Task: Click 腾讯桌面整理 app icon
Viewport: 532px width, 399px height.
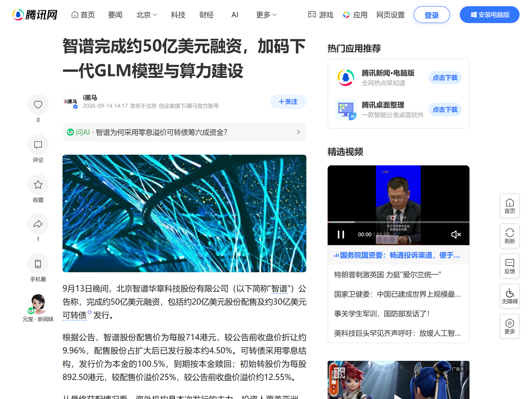Action: 346,109
